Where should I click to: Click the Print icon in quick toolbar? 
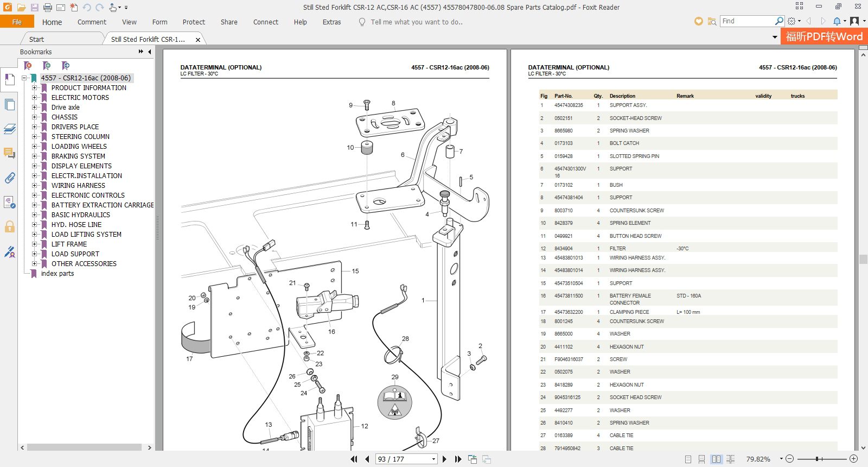(x=47, y=8)
